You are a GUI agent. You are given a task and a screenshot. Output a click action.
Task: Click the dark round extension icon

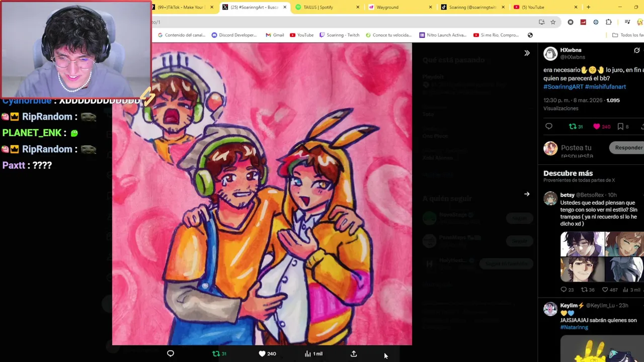click(x=571, y=22)
